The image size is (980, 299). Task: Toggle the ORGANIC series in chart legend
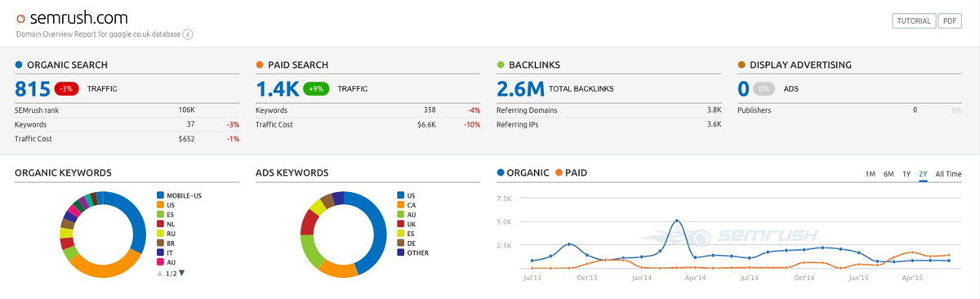(523, 173)
